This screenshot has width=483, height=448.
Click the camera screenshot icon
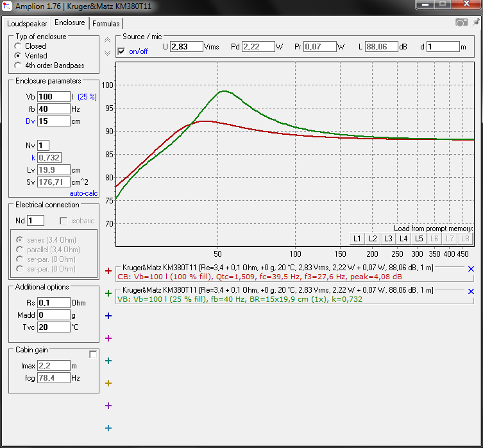click(461, 22)
